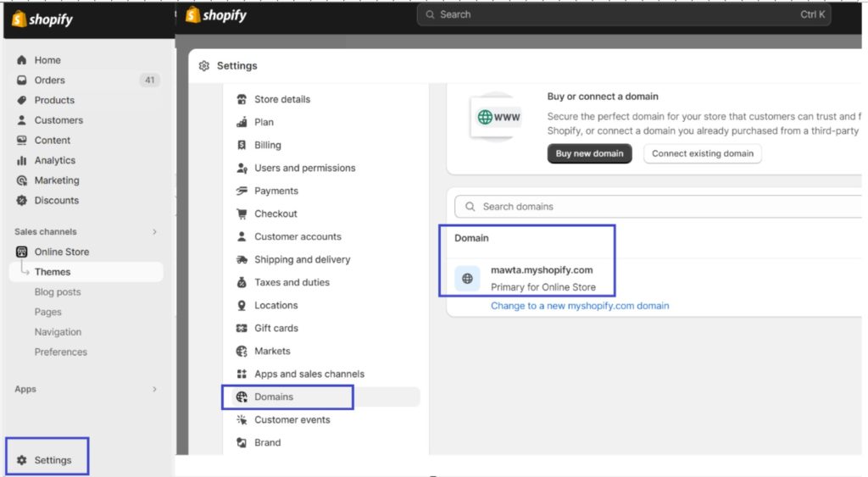Click the Marketing target icon
Screen dimensions: 868x477
(x=21, y=180)
